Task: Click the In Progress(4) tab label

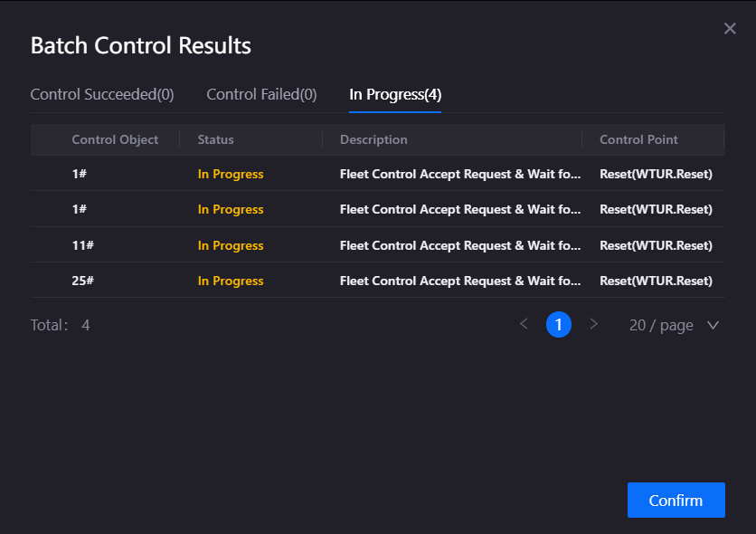Action: pos(394,94)
